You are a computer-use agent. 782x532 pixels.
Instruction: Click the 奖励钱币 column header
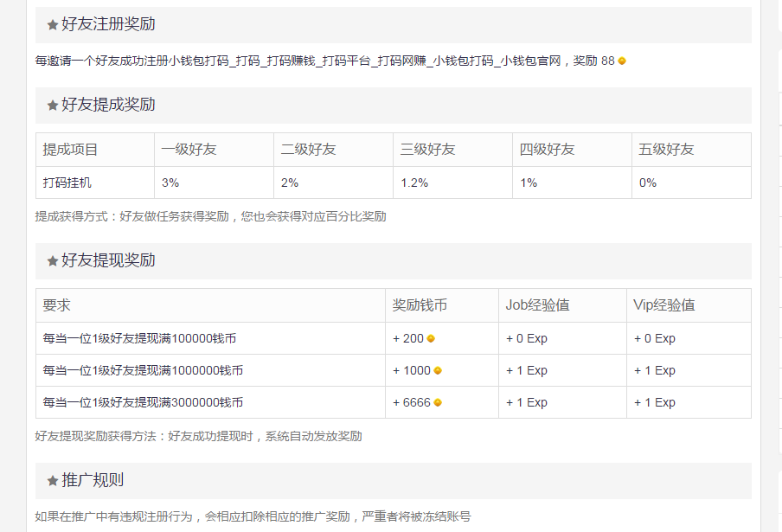click(442, 305)
